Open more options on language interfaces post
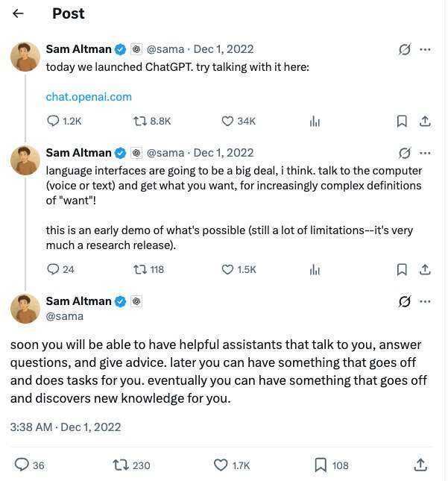Viewport: 448px width, 481px height. pos(426,153)
